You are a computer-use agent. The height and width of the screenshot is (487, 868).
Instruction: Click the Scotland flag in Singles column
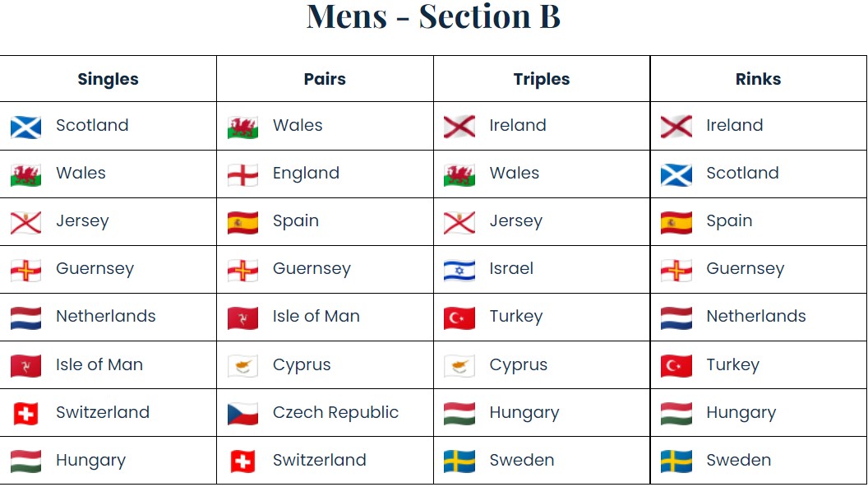(26, 127)
